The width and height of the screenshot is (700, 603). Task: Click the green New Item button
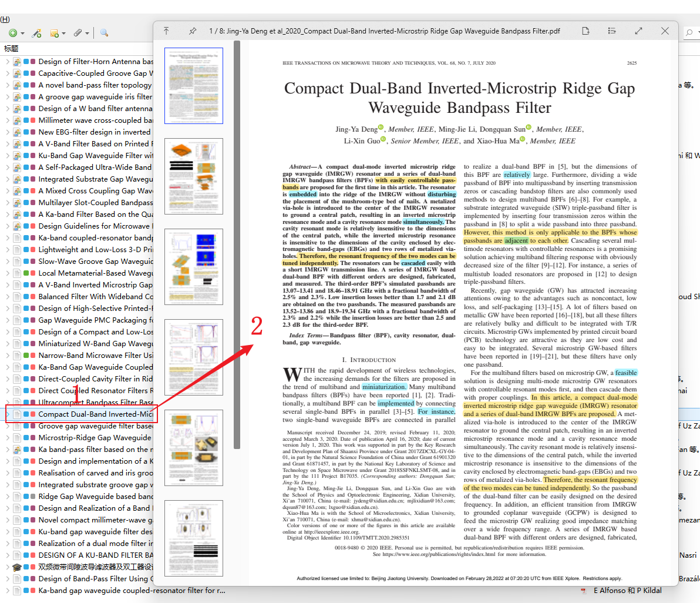click(x=13, y=33)
